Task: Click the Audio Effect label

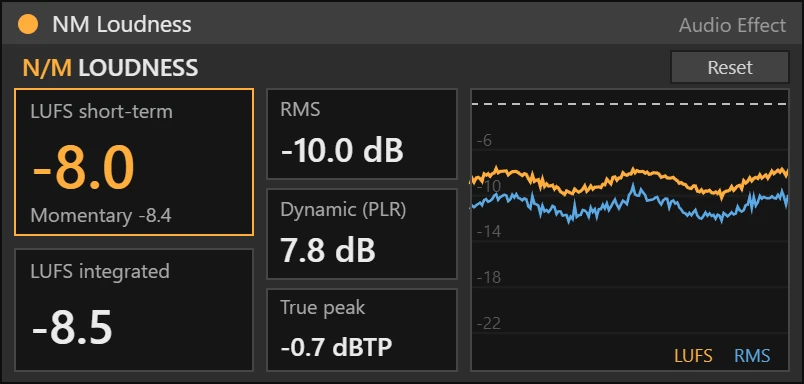Action: (732, 25)
